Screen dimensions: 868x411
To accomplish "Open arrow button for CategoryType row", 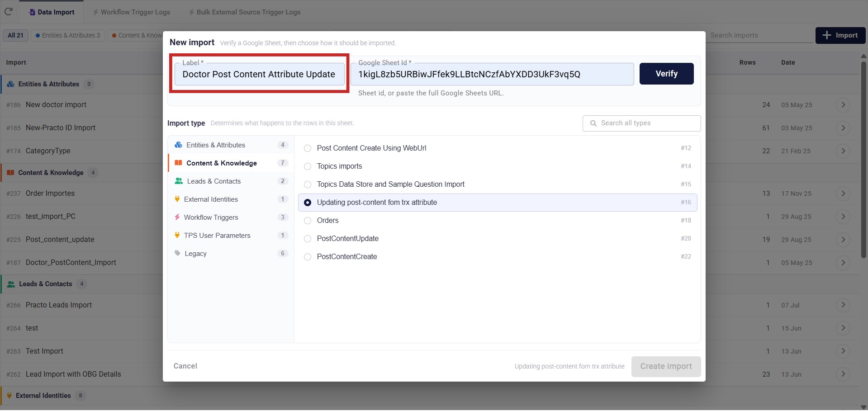I will pos(843,151).
